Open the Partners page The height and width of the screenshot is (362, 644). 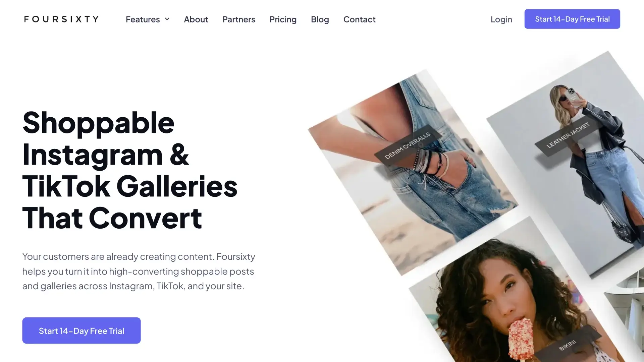(239, 19)
